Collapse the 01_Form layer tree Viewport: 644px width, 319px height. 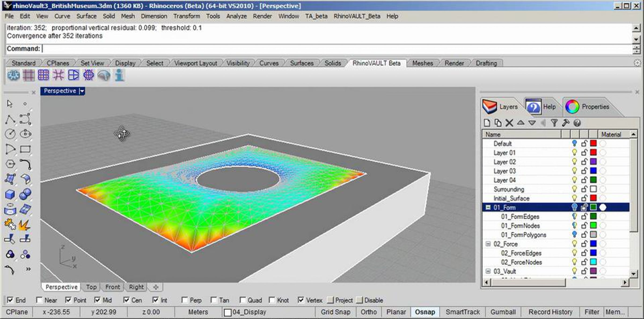(x=488, y=207)
